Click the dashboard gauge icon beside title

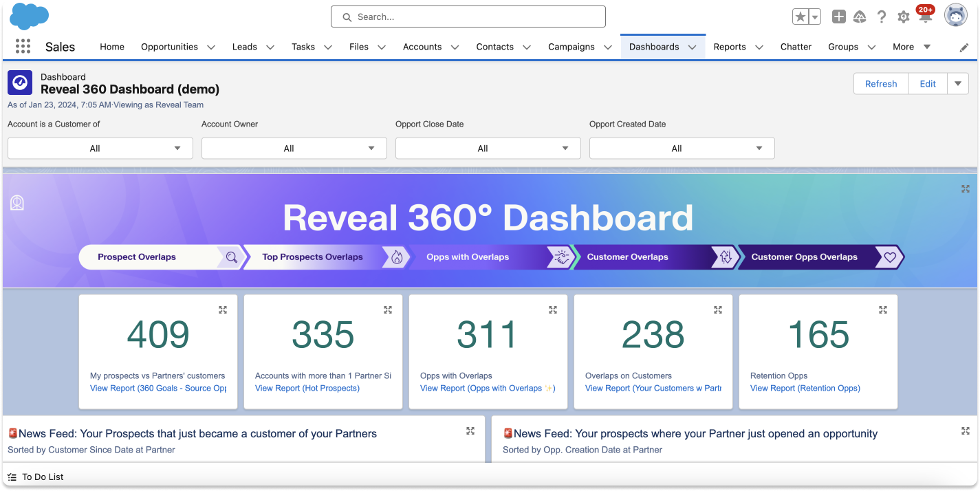pyautogui.click(x=20, y=83)
